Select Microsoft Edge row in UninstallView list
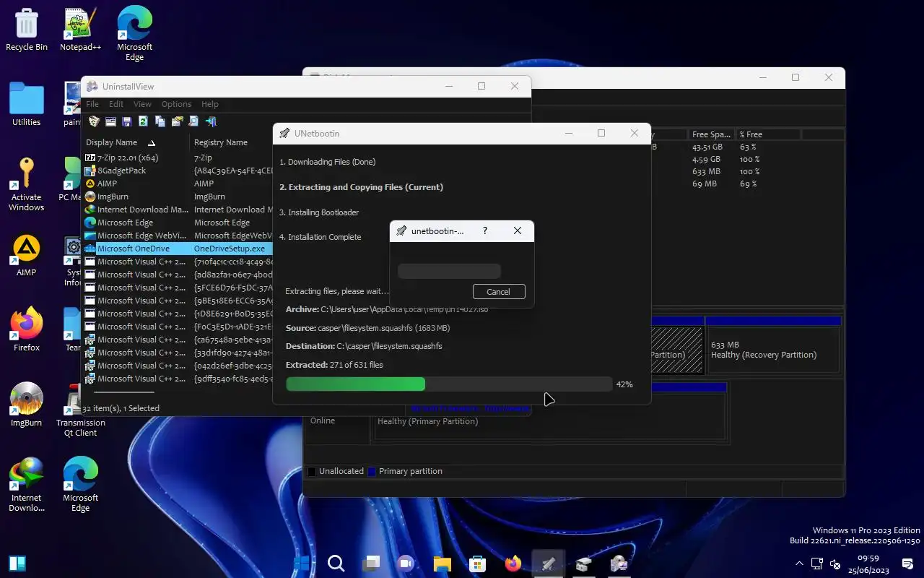 pyautogui.click(x=178, y=223)
